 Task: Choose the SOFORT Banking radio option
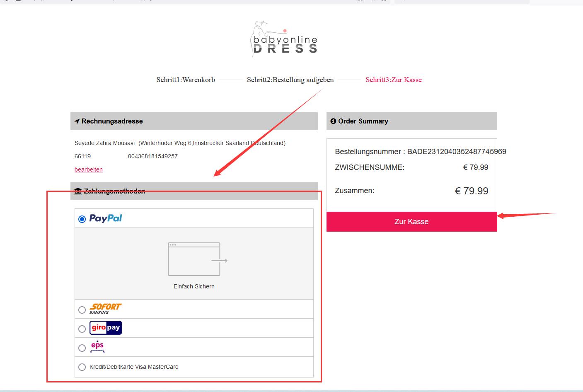point(82,310)
